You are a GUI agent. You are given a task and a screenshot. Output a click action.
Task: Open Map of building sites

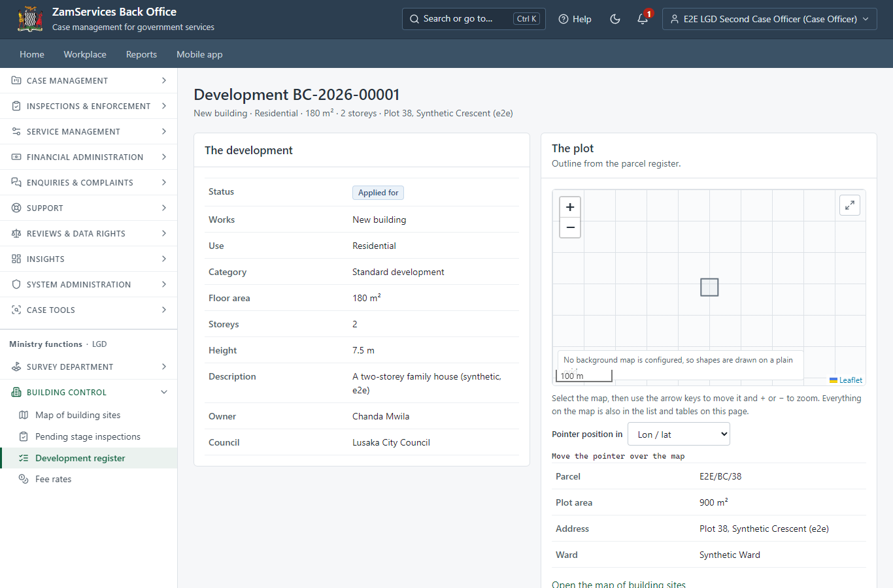78,415
